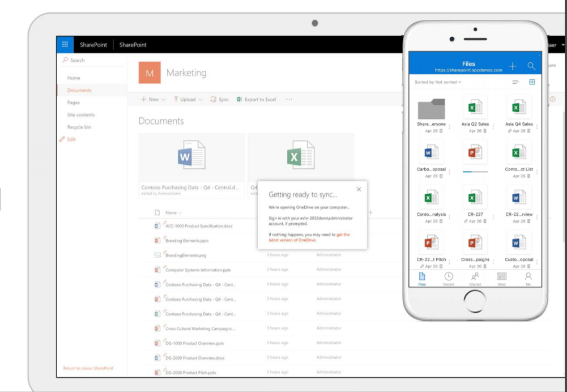Viewport: 567px width, 392px height.
Task: Switch phone to list view icon
Action: point(515,82)
